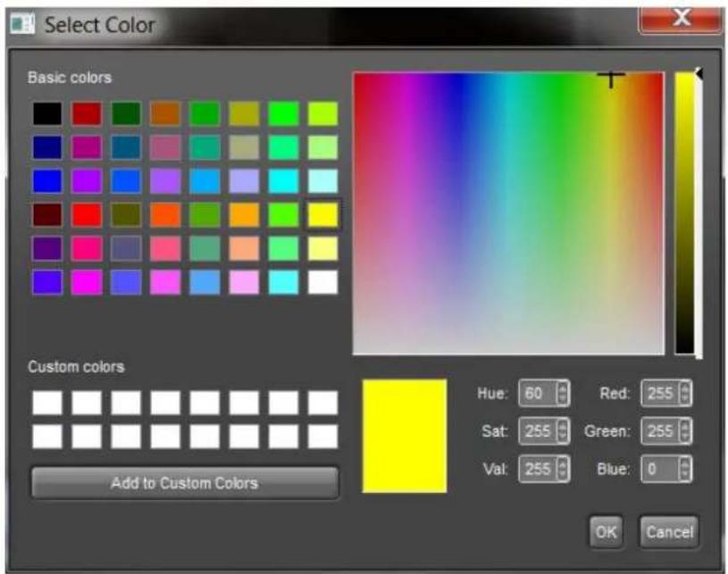Screen dimensions: 728x574
Task: Pick the white swatch in Basic colors
Action: click(x=322, y=282)
